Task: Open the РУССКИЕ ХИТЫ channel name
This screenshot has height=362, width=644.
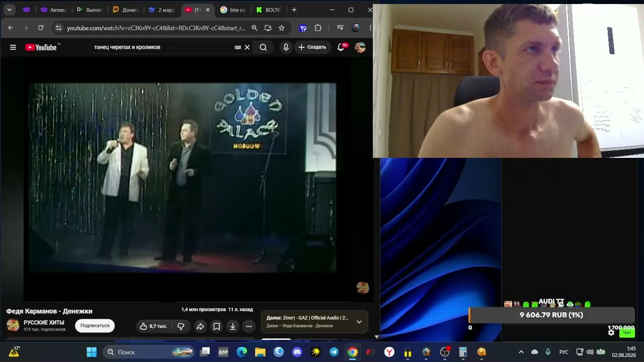Action: [x=44, y=322]
